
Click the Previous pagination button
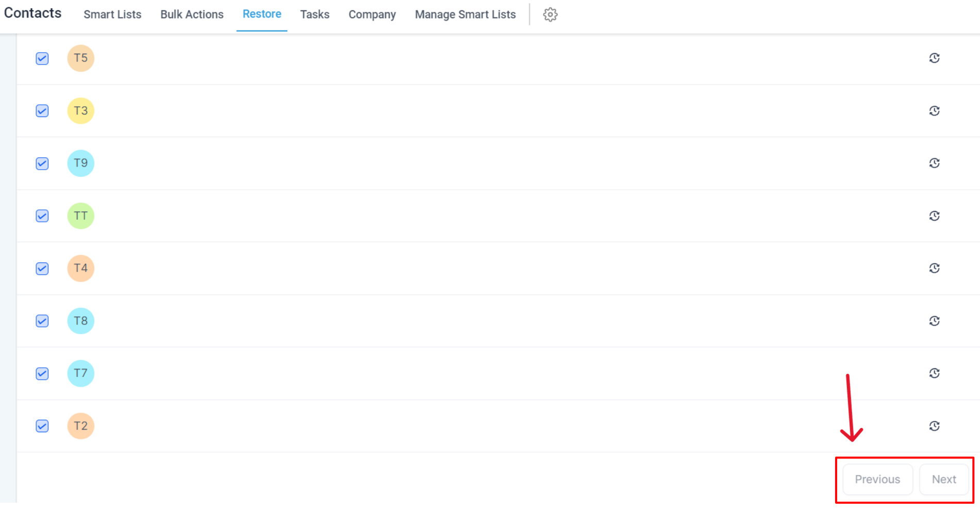coord(877,479)
